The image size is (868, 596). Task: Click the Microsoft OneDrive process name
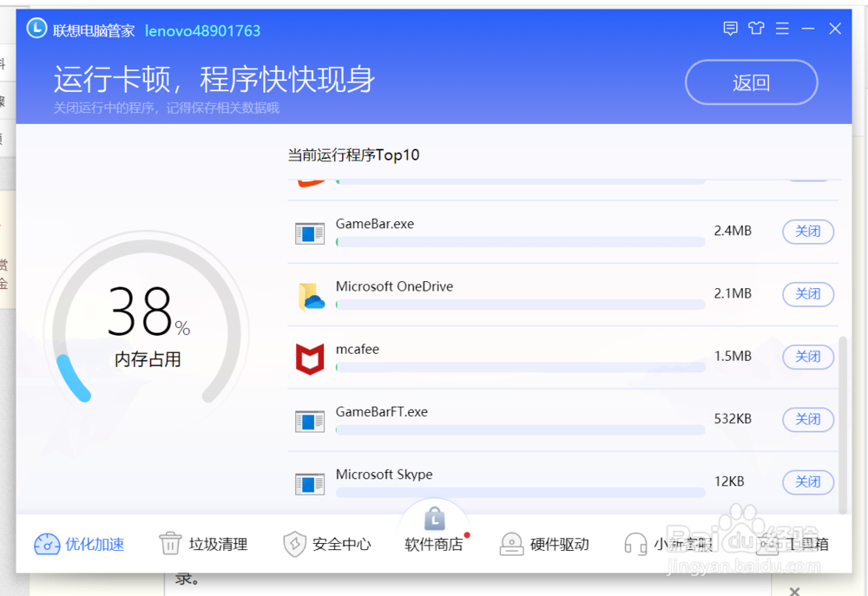click(394, 286)
